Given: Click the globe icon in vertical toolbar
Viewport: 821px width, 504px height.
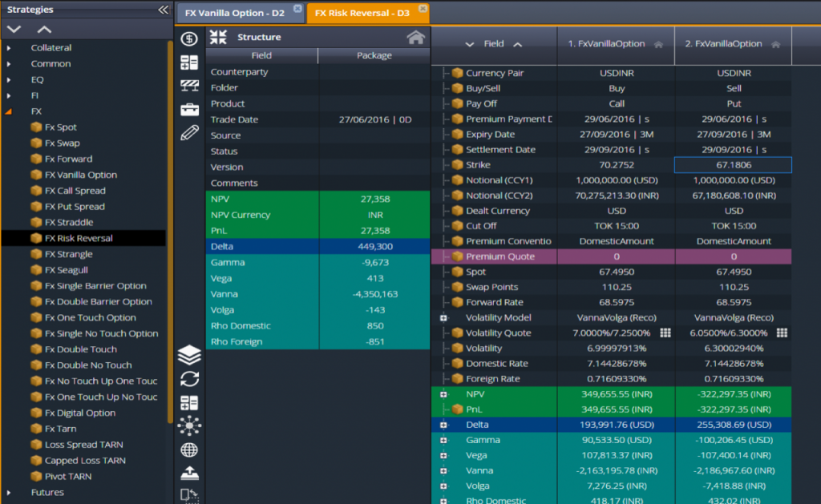Looking at the screenshot, I should [189, 450].
